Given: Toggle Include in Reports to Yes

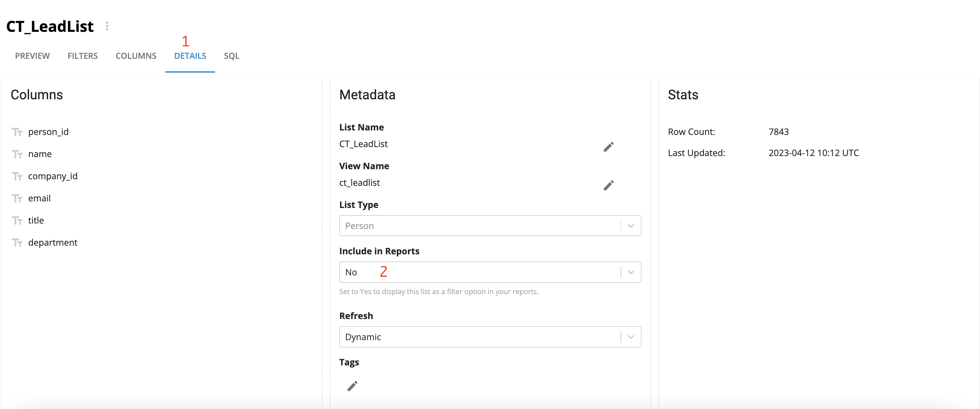Looking at the screenshot, I should point(489,272).
